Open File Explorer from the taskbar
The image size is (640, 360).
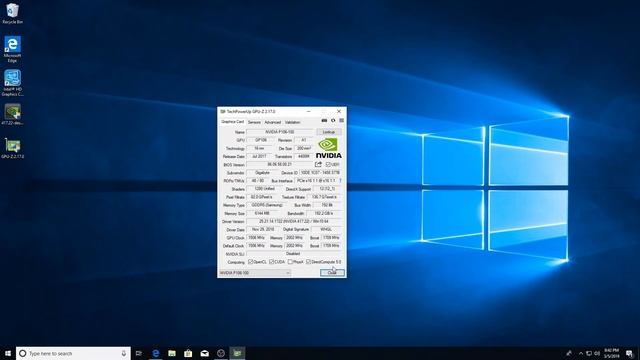[172, 353]
